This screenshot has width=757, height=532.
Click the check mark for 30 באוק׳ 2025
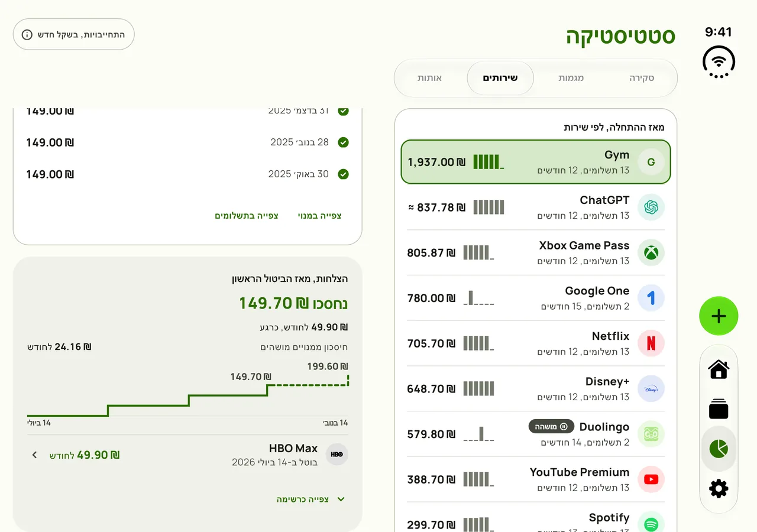click(x=343, y=174)
